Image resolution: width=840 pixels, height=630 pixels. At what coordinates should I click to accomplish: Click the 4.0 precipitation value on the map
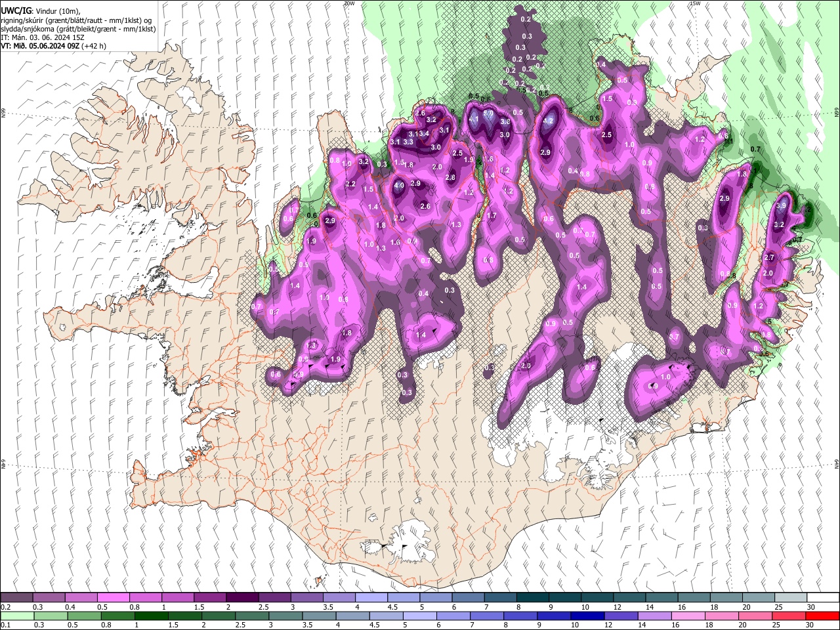click(399, 186)
